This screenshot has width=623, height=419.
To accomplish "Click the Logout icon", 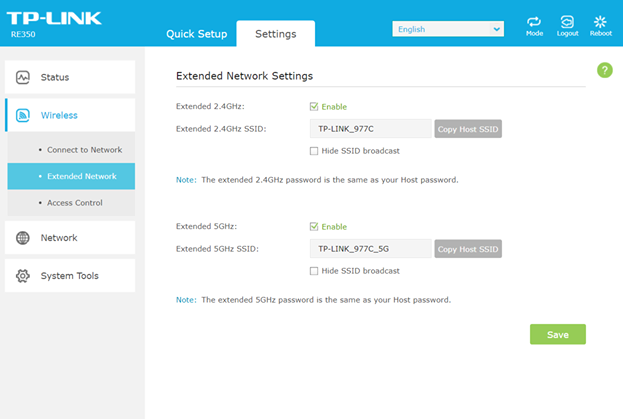I will tap(567, 21).
